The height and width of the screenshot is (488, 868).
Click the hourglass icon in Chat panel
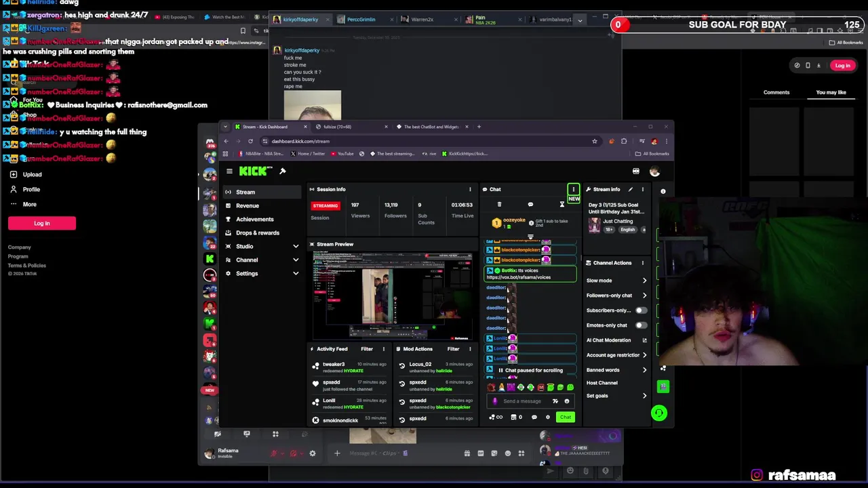click(x=561, y=205)
